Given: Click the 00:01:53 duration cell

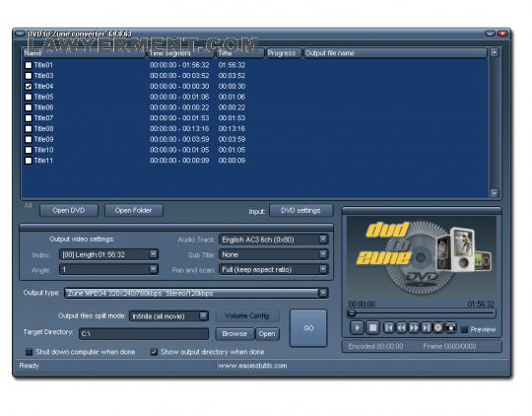Looking at the screenshot, I should point(232,118).
